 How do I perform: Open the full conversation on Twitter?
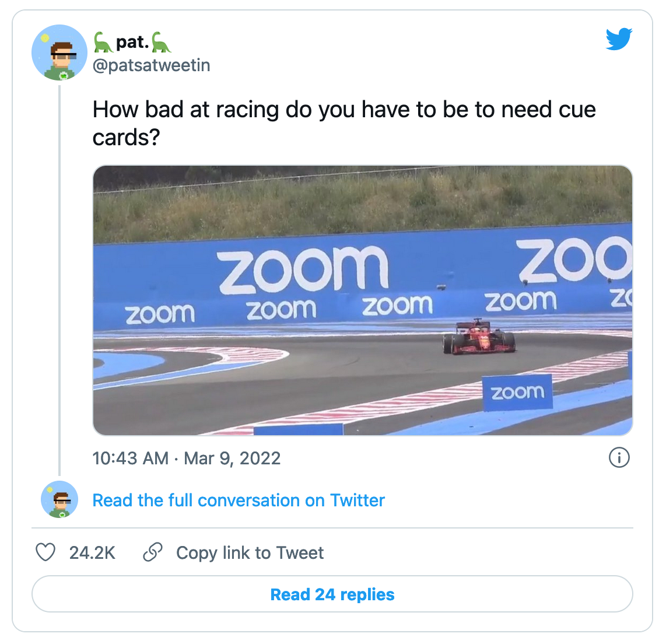[238, 500]
